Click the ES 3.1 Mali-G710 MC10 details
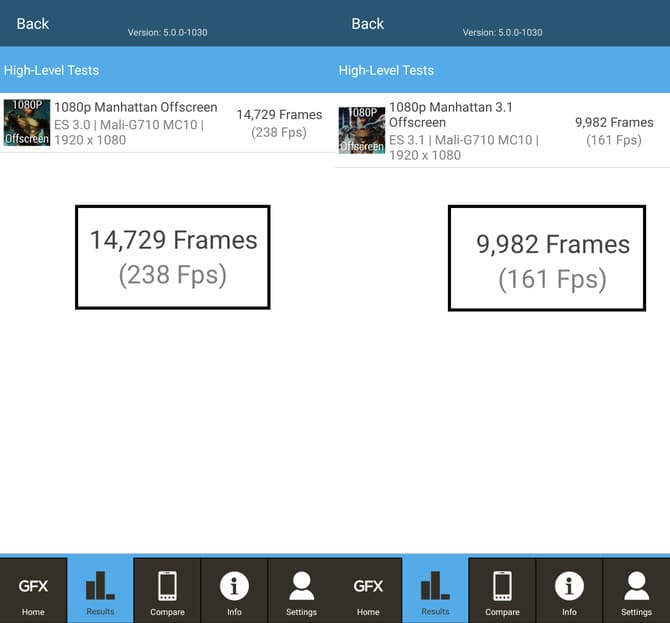Screen dimensions: 670x623 pyautogui.click(x=464, y=147)
